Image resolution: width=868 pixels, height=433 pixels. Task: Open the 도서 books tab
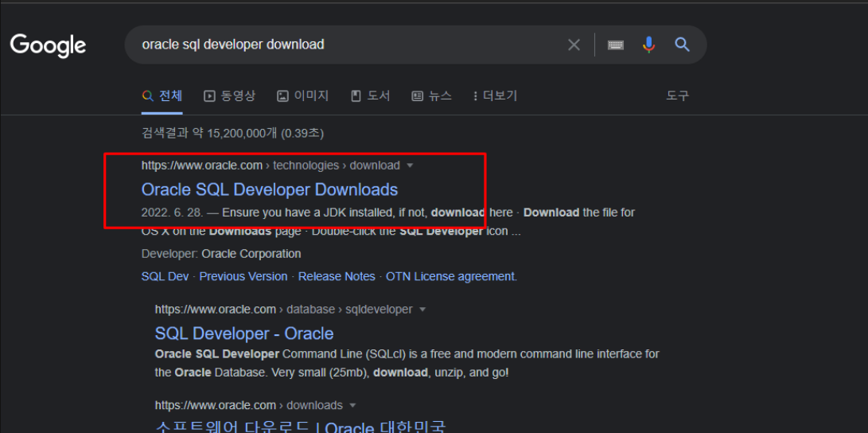click(371, 96)
